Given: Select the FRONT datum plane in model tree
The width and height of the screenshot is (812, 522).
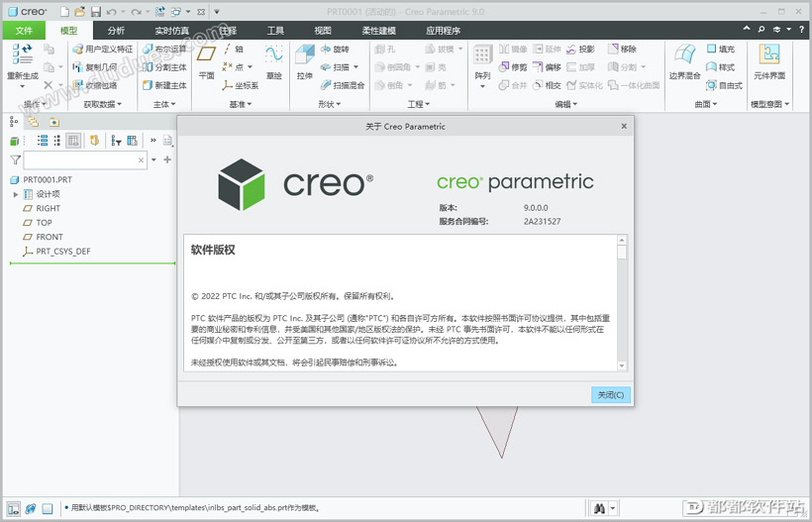Looking at the screenshot, I should click(x=43, y=237).
